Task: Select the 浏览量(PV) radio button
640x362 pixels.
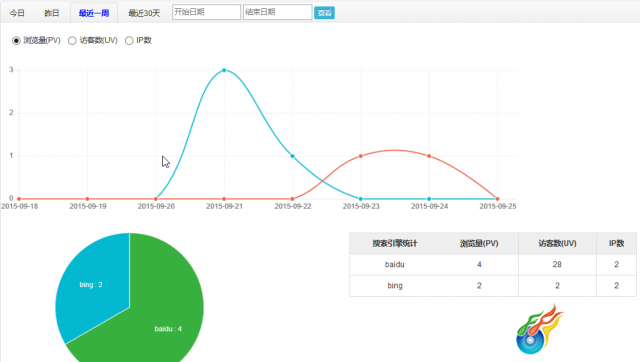Action: (16, 40)
